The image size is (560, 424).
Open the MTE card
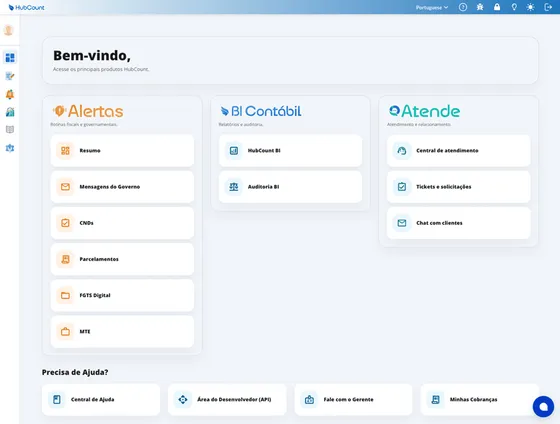click(x=122, y=331)
